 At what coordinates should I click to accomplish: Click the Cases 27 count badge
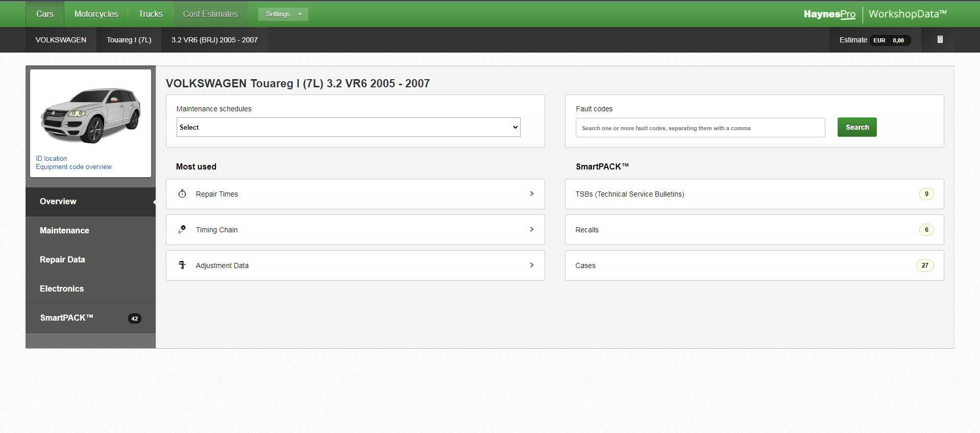tap(924, 266)
